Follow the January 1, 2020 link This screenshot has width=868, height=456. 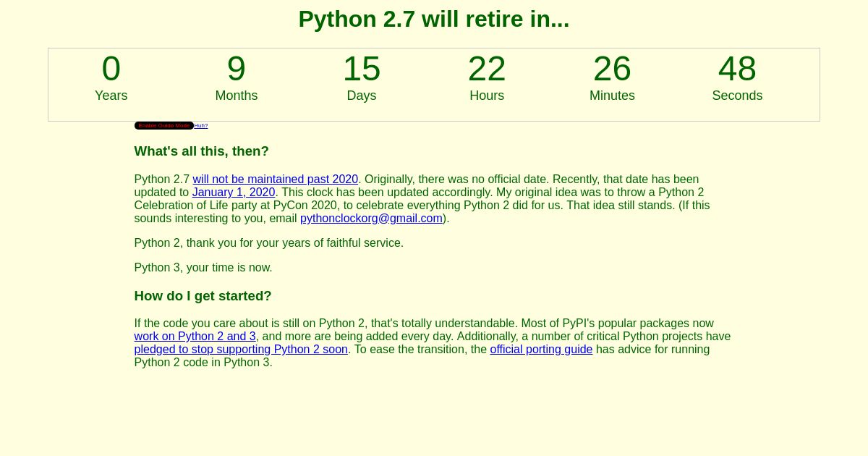(234, 193)
